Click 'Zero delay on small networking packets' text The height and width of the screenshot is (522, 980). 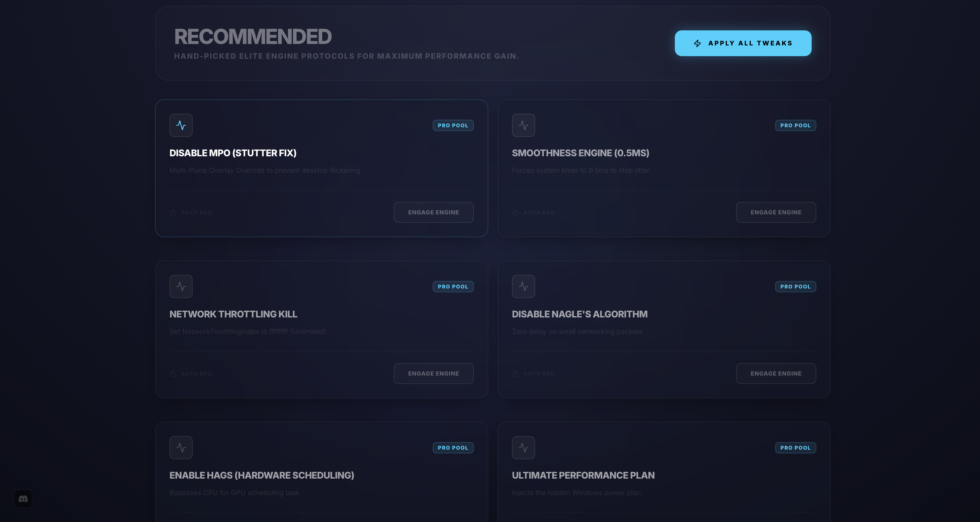[x=577, y=331]
